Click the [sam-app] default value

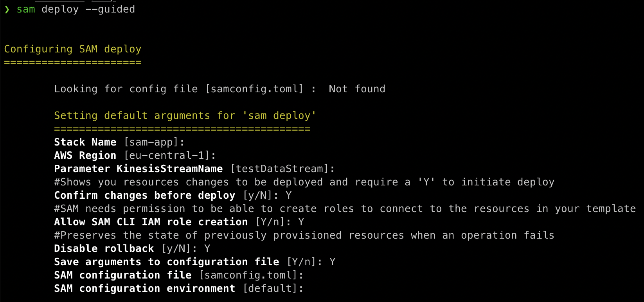click(151, 142)
